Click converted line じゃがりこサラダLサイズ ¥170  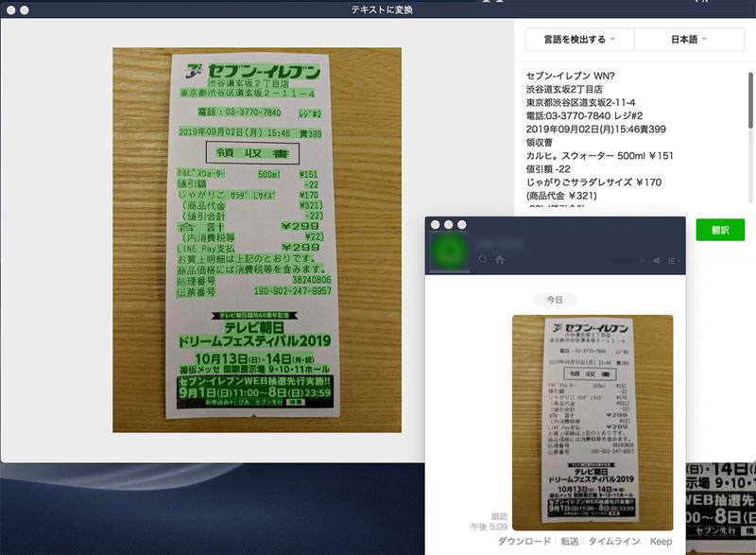click(x=593, y=182)
